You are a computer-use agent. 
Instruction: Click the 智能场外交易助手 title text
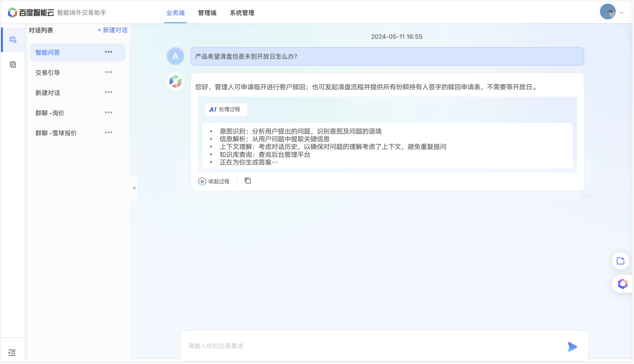coord(82,13)
